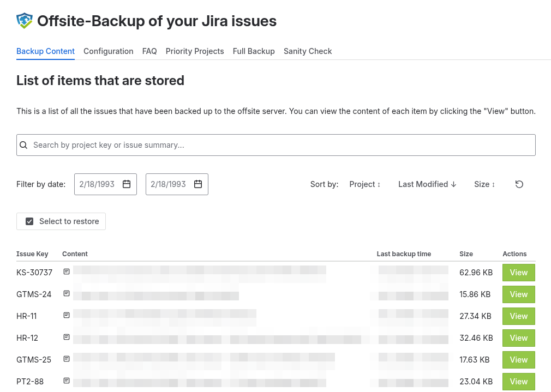Toggle the Select to restore checkbox
Viewport: 551px width, 392px height.
pyautogui.click(x=29, y=221)
